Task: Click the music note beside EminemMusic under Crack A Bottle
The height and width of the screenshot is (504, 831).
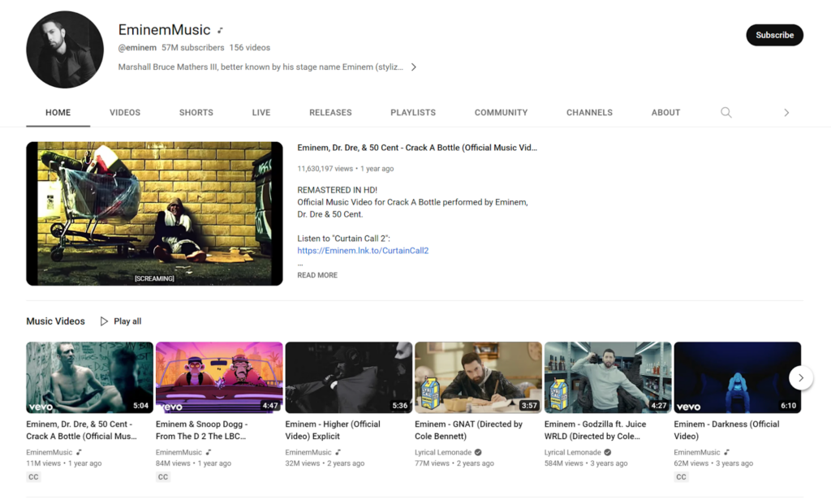Action: pos(79,452)
